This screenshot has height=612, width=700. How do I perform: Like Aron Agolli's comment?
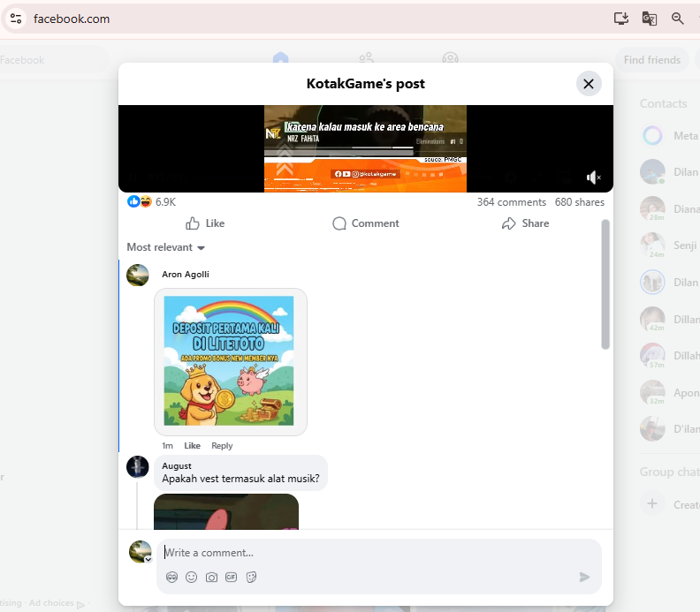point(192,446)
